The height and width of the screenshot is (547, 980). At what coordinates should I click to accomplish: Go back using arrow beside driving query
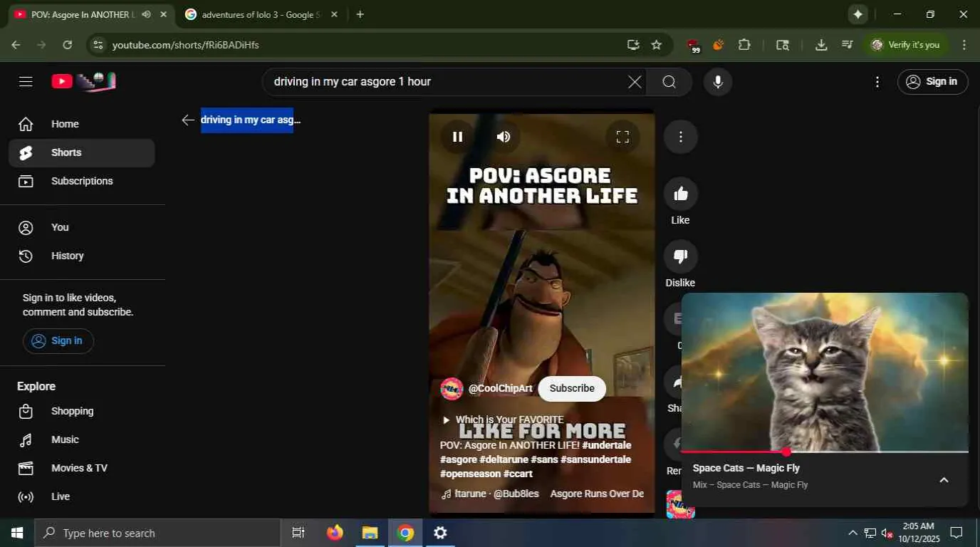pos(188,120)
